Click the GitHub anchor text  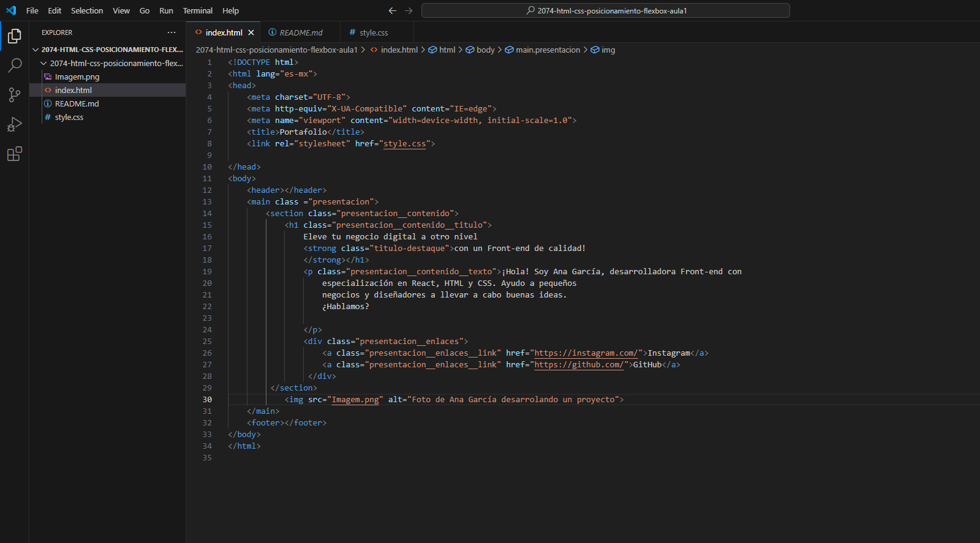[x=647, y=364]
